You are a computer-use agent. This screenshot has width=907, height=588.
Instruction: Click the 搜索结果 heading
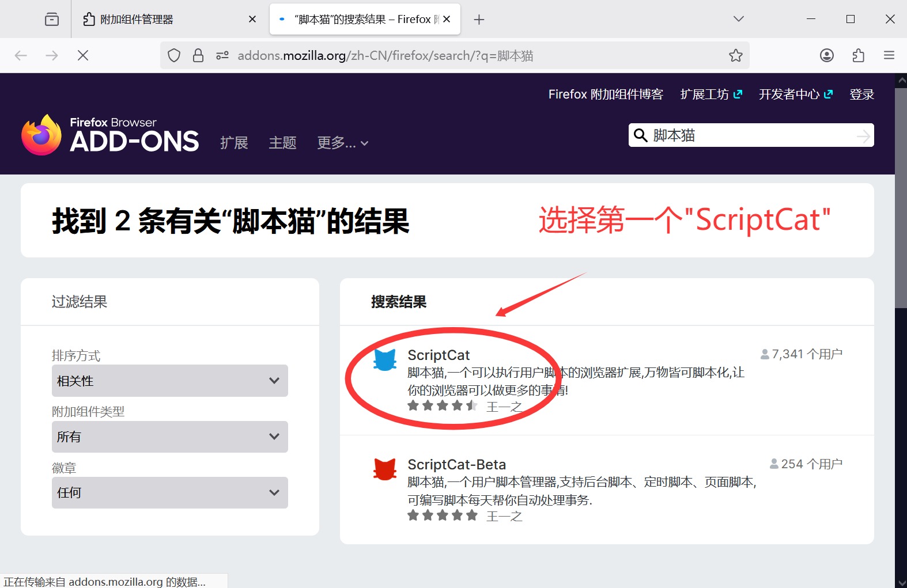tap(399, 302)
